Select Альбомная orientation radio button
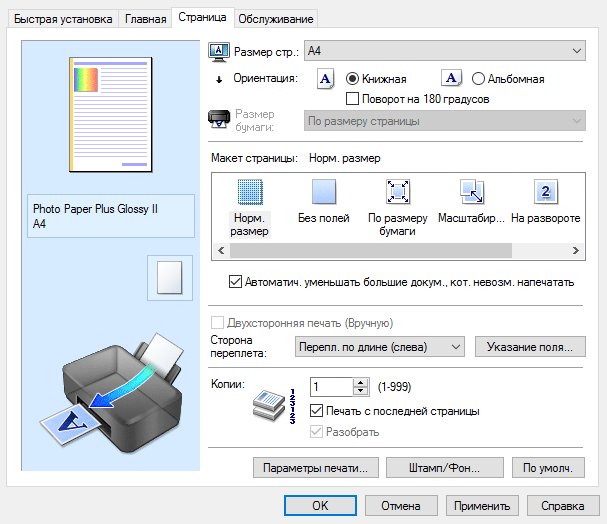The height and width of the screenshot is (524, 607). (478, 79)
